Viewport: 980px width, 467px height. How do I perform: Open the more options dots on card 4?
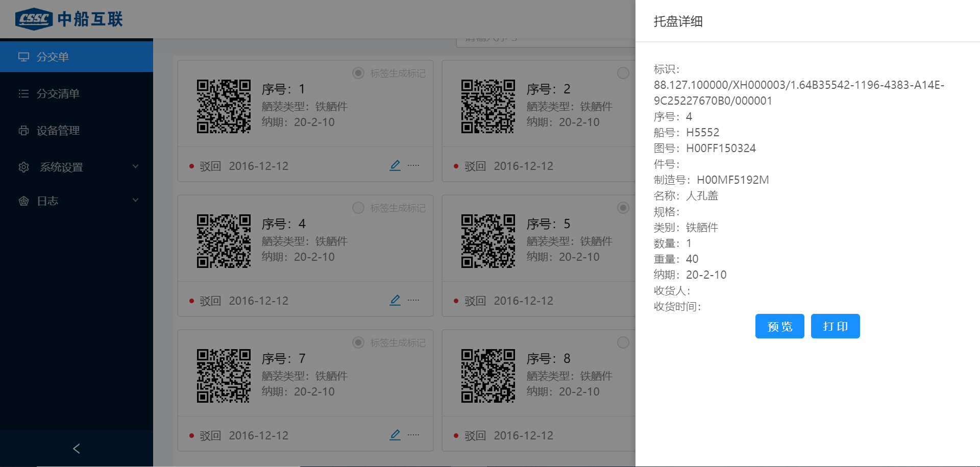(x=413, y=300)
